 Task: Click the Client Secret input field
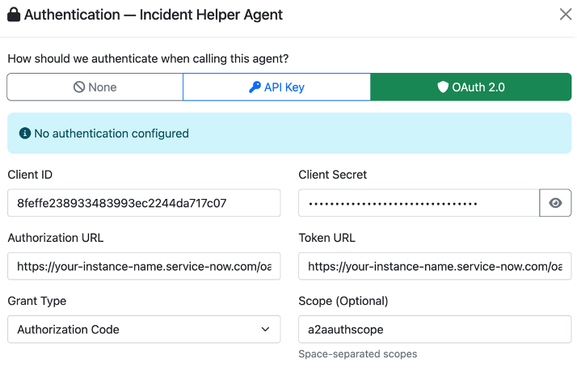[x=419, y=203]
